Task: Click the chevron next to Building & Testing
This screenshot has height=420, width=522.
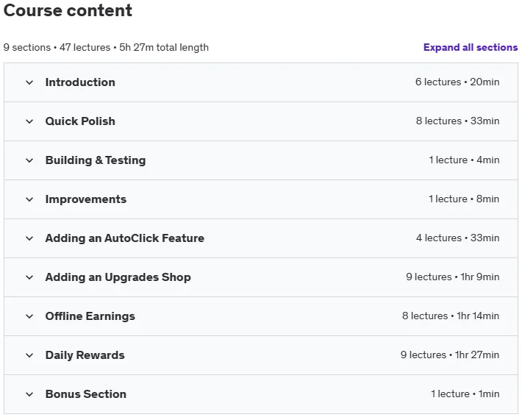Action: [29, 160]
